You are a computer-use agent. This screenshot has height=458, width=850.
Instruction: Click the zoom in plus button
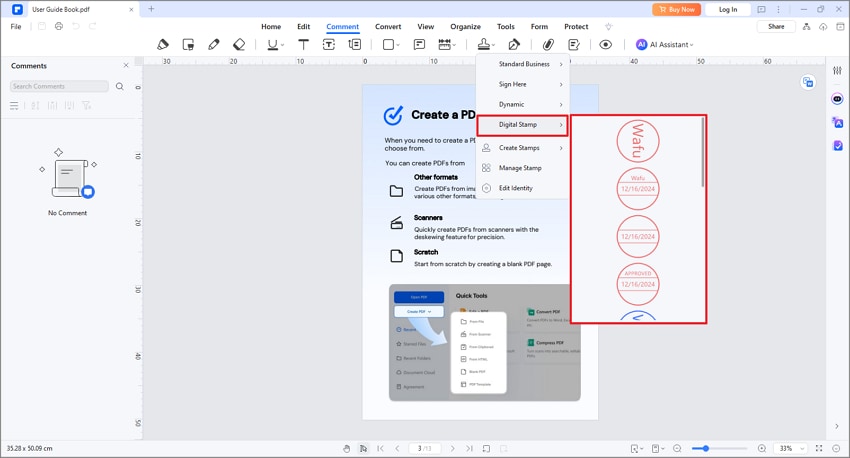pos(762,448)
